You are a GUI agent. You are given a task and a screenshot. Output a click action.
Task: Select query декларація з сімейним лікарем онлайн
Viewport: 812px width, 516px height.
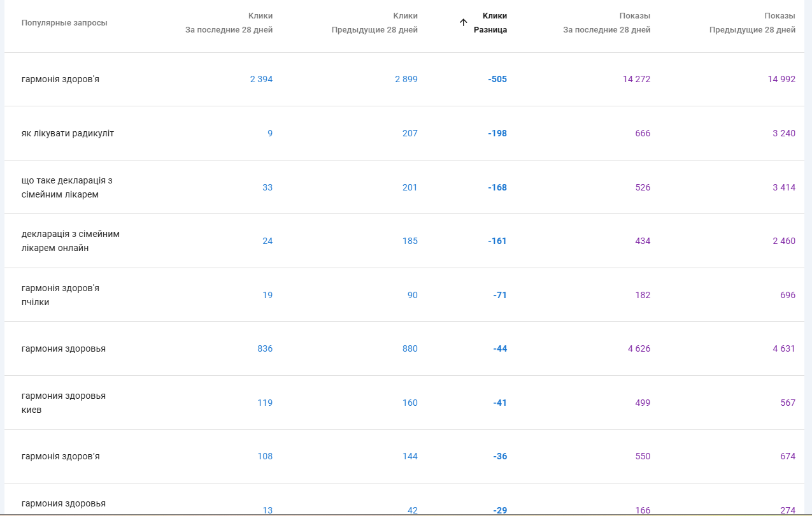click(70, 241)
